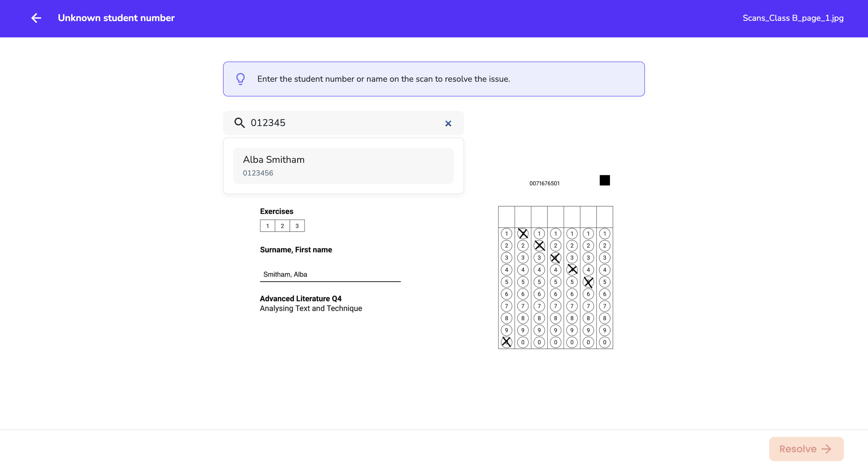Clear the search field with the X
This screenshot has height=468, width=868.
point(448,123)
